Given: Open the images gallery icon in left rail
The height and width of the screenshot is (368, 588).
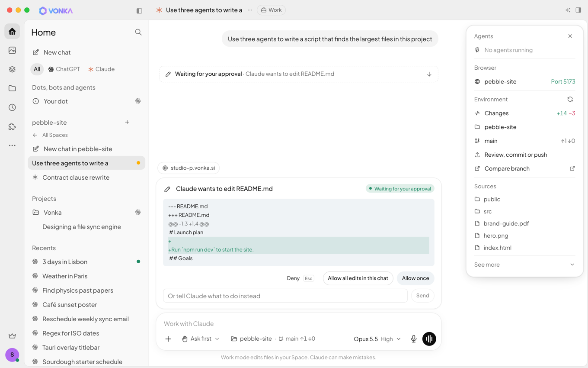Looking at the screenshot, I should [12, 50].
